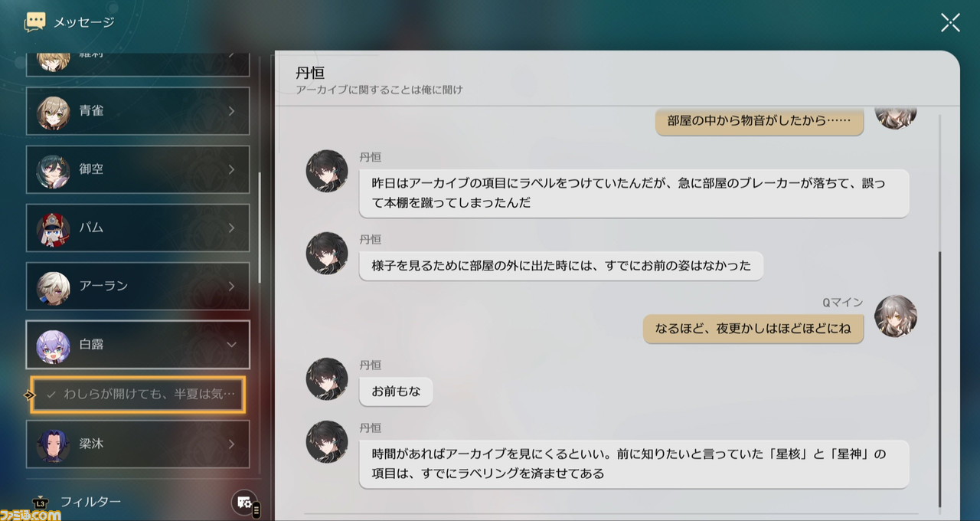Viewport: 980px width, 521px height.
Task: Expand the 梁沐 contact chevron
Action: (231, 444)
